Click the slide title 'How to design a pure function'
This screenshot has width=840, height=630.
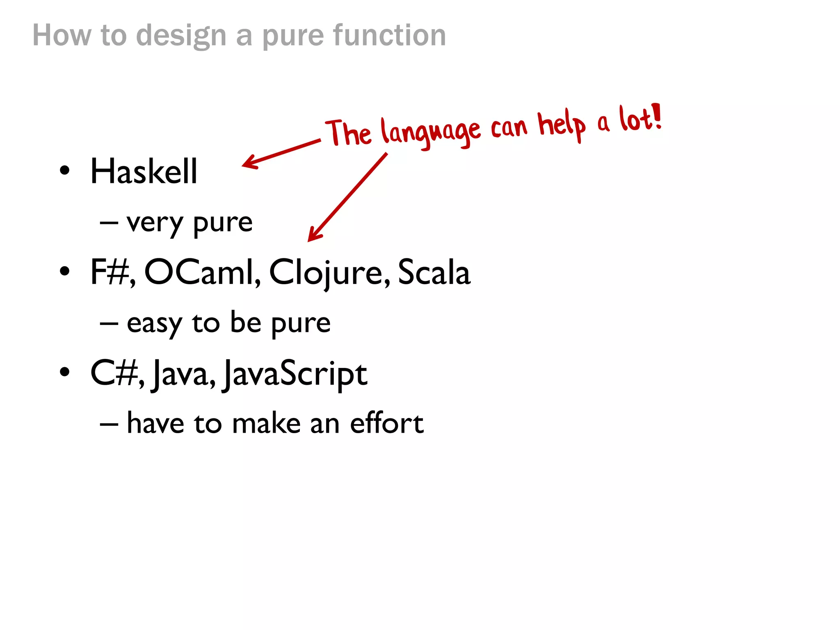pyautogui.click(x=239, y=35)
